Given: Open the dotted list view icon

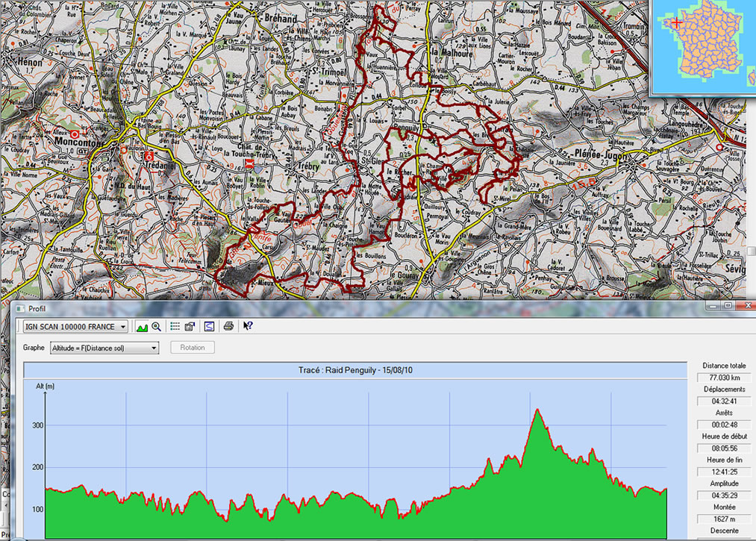Looking at the screenshot, I should (175, 326).
